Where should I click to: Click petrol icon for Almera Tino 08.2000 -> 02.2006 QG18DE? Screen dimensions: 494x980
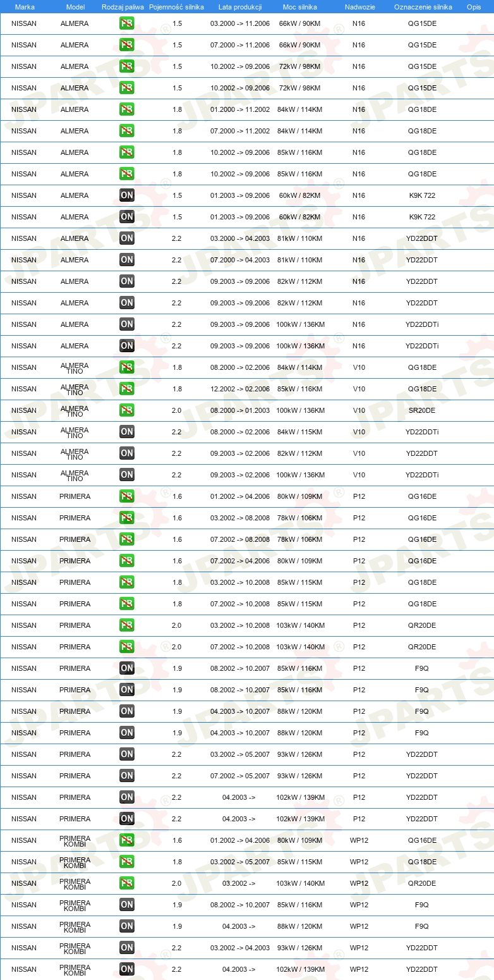click(x=126, y=367)
